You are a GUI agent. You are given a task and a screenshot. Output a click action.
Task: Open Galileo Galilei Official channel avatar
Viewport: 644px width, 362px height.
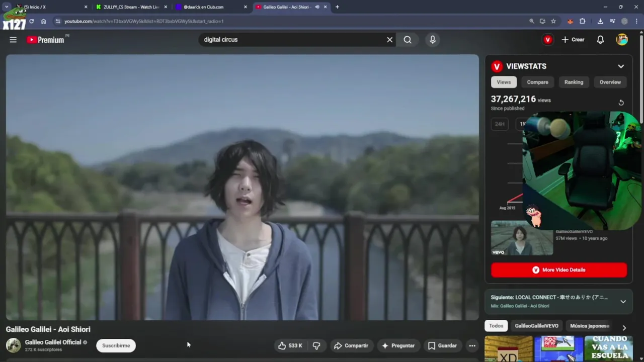click(13, 345)
